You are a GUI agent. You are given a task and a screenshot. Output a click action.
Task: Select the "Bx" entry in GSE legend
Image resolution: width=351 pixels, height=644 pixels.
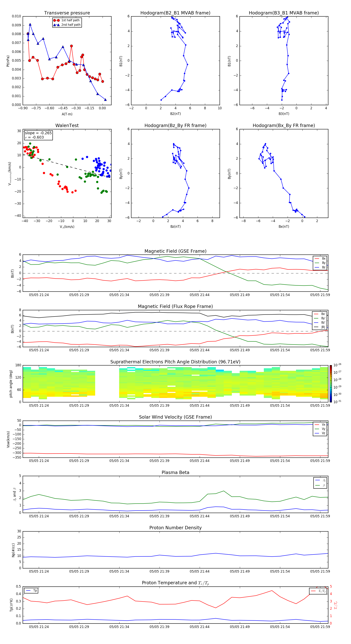(320, 259)
